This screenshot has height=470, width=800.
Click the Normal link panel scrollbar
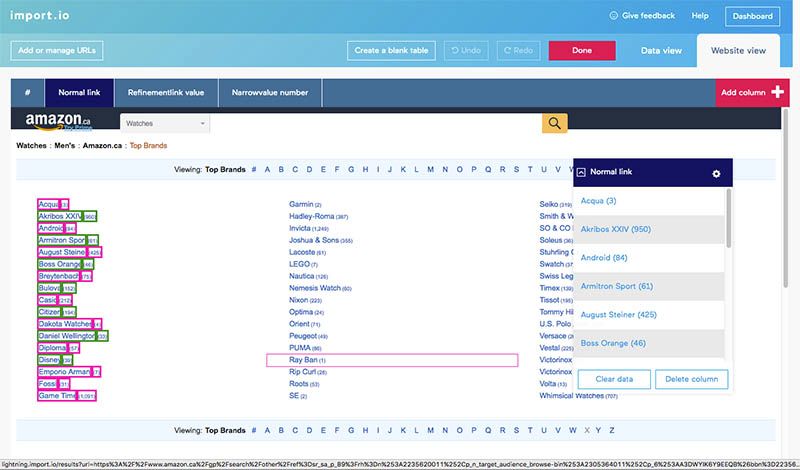coord(729,218)
